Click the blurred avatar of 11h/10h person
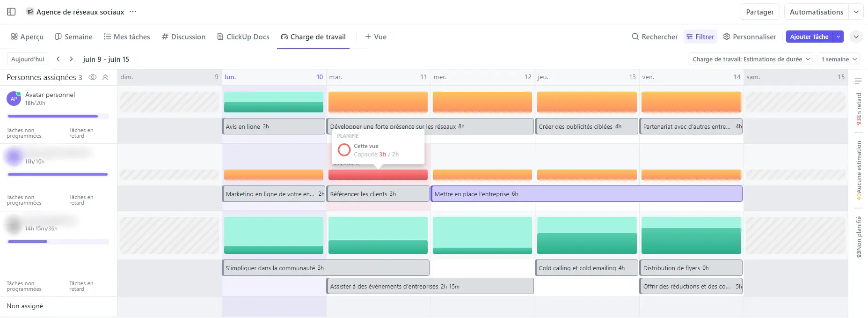This screenshot has width=868, height=318. pyautogui.click(x=14, y=156)
